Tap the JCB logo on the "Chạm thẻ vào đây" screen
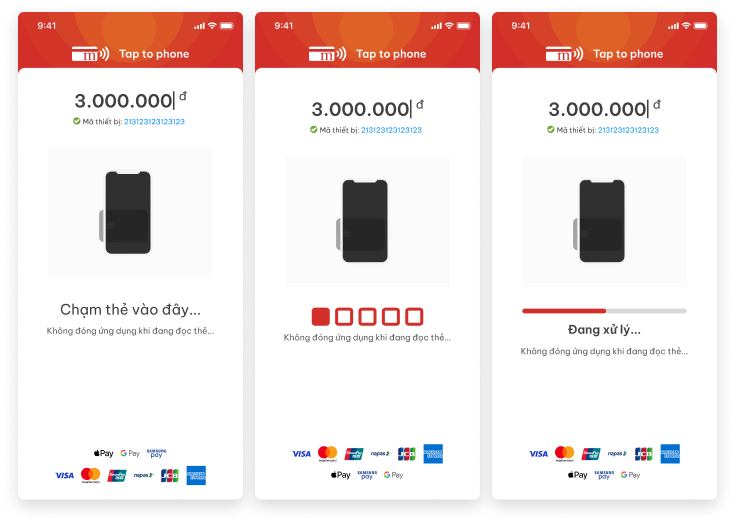 170,475
